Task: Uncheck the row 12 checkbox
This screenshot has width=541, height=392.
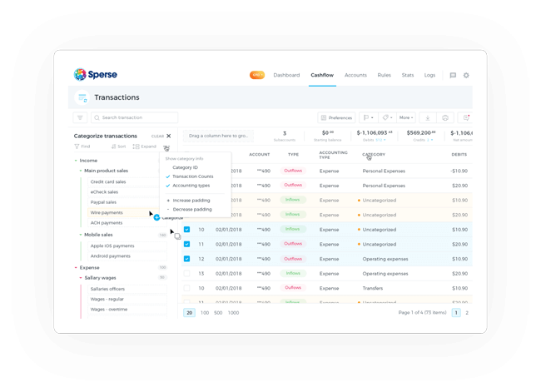Action: tap(187, 259)
